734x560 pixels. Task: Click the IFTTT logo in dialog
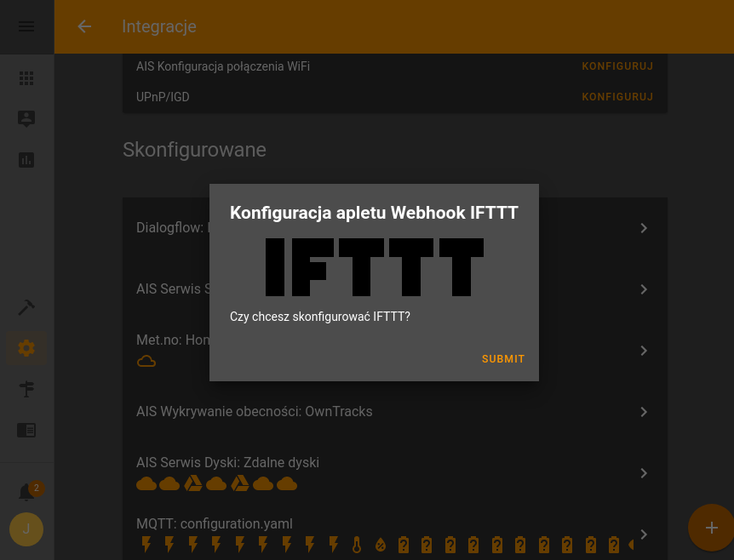coord(375,267)
